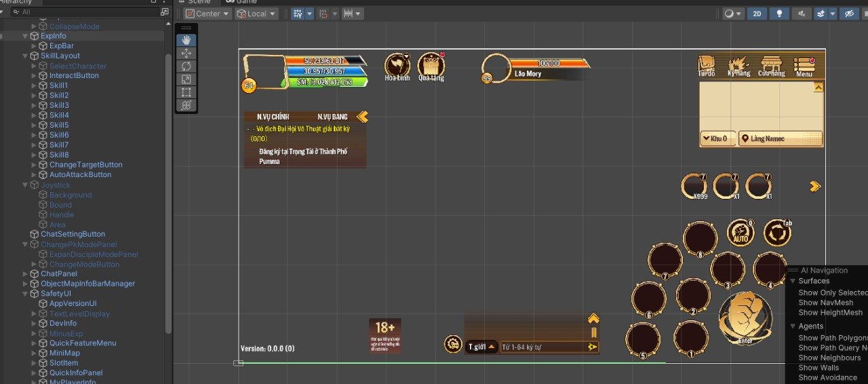
Task: Open the Center pivot dropdown
Action: tap(208, 14)
